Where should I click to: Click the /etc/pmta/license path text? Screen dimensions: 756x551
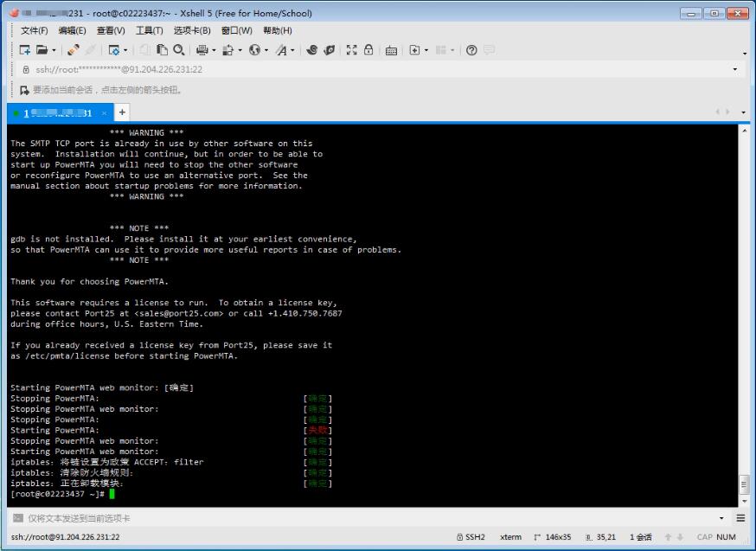tap(67, 356)
